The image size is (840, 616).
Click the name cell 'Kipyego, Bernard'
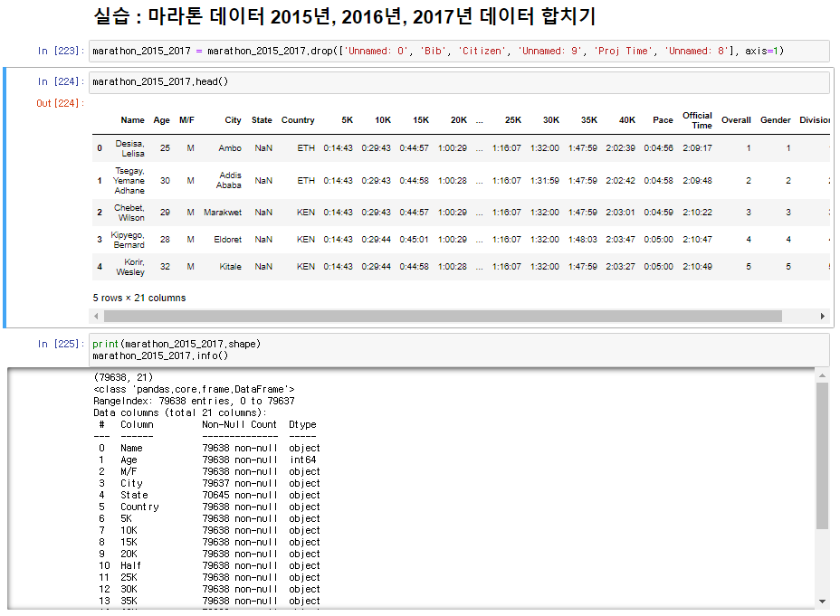128,240
